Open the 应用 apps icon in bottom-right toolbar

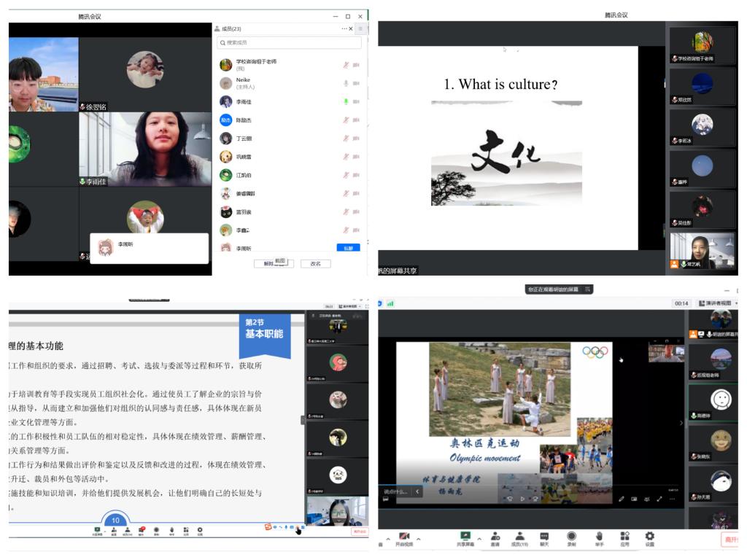(624, 537)
